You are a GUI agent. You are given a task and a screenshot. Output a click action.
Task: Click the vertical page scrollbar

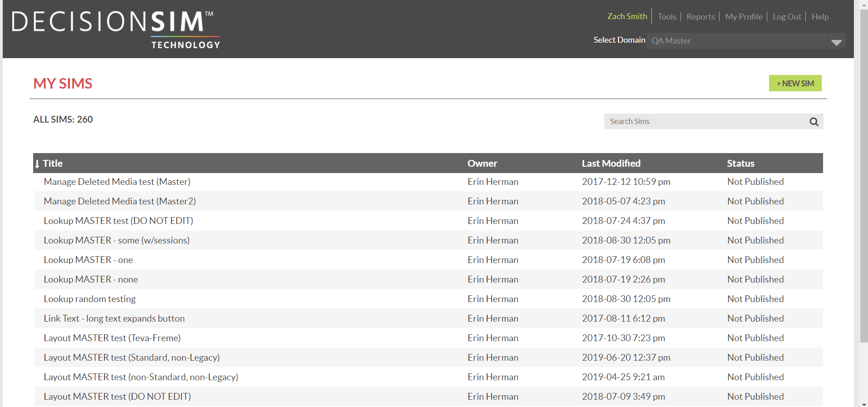coord(863,182)
